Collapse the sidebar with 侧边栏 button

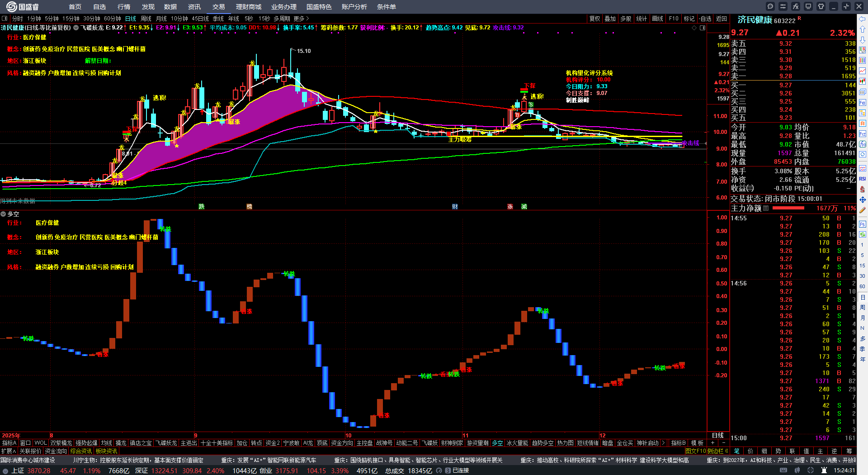[x=718, y=451]
